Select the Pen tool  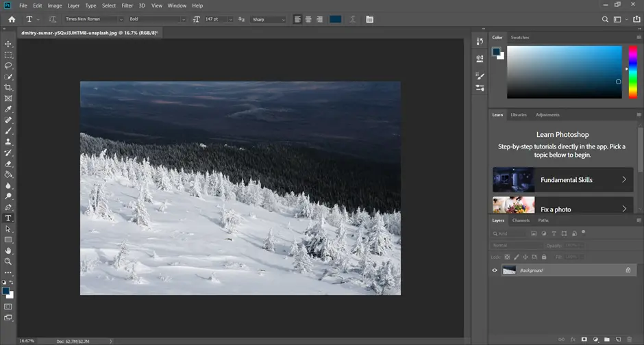coord(8,207)
